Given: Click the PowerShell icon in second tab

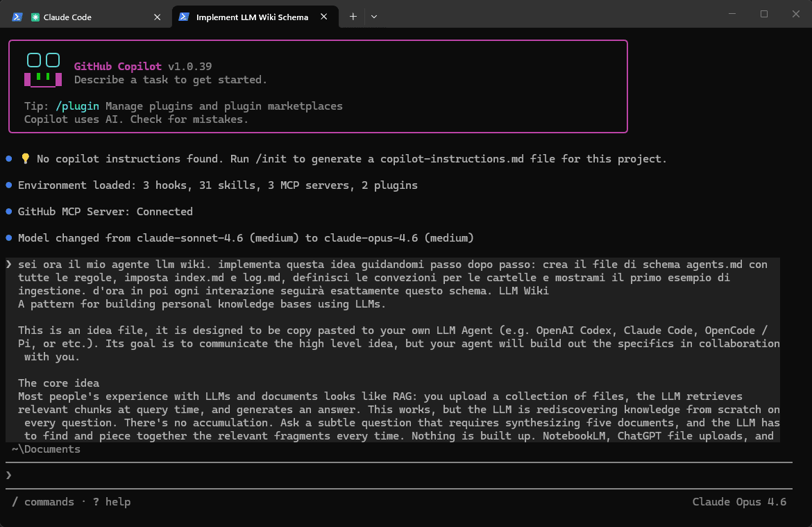Looking at the screenshot, I should [184, 17].
